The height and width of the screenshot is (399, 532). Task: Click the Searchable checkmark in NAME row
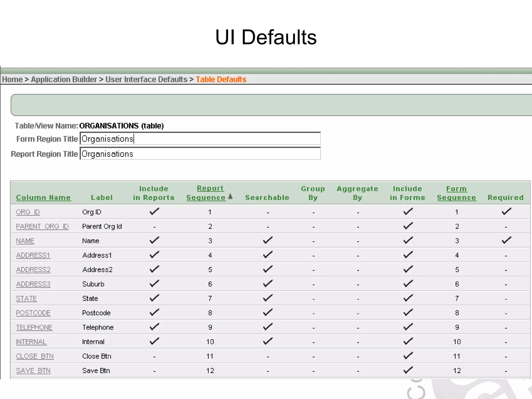point(268,240)
